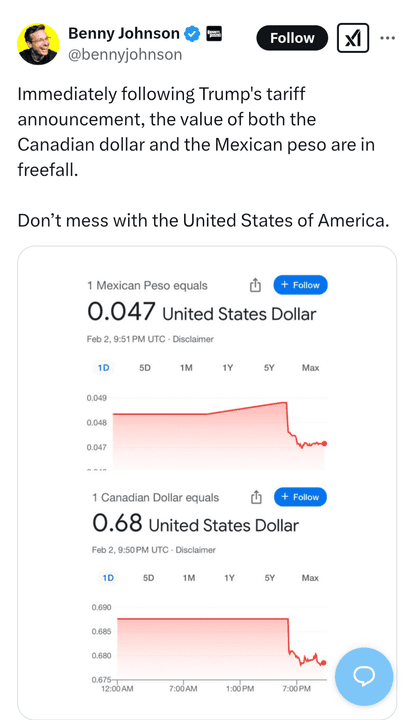The height and width of the screenshot is (720, 414).
Task: Click the blue verified checkmark badge
Action: [x=192, y=34]
